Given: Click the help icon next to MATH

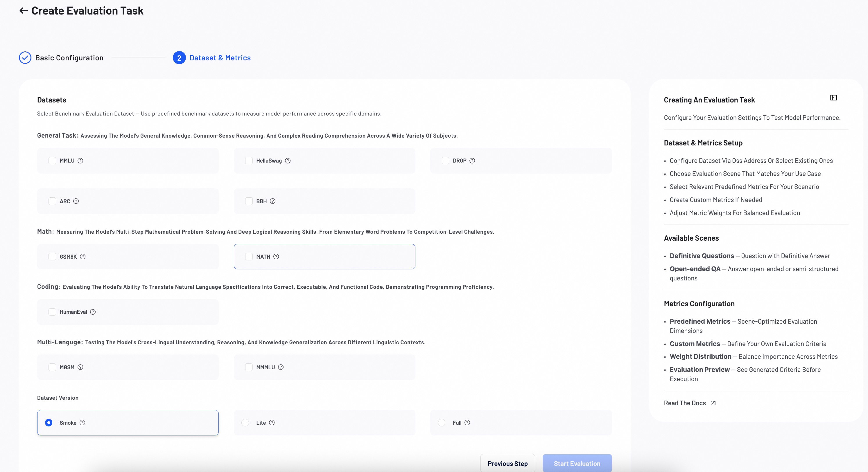Looking at the screenshot, I should point(276,257).
